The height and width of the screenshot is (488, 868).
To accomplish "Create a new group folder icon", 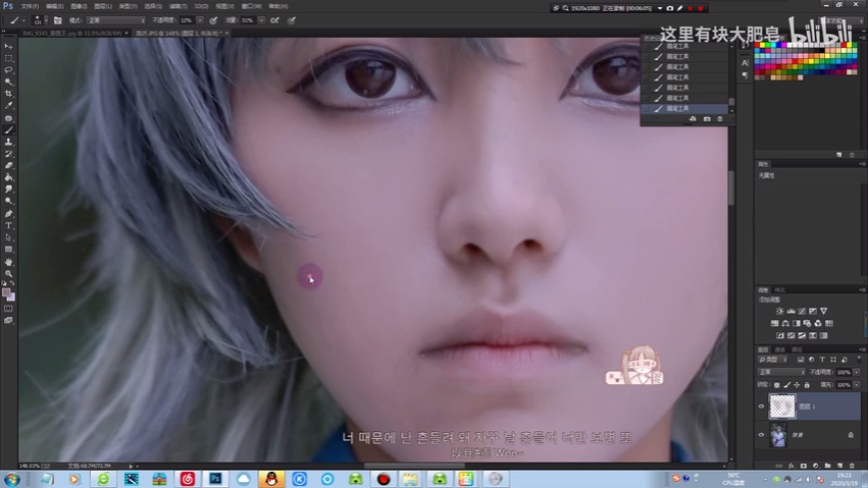I will (827, 466).
